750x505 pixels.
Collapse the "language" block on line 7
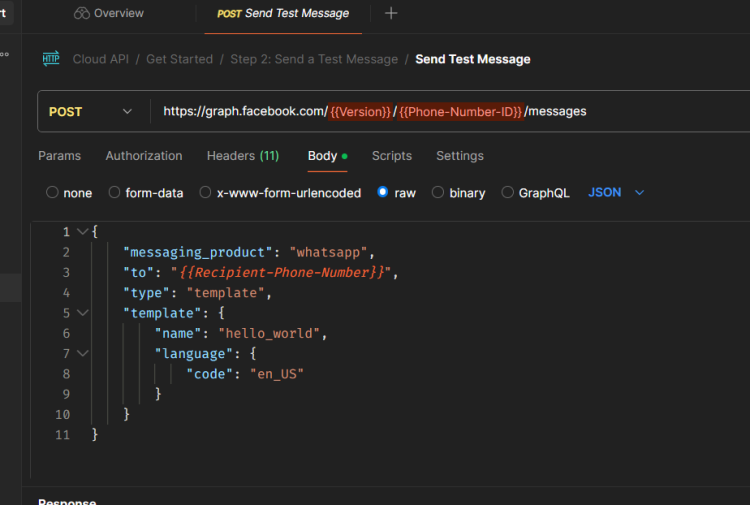coord(82,353)
